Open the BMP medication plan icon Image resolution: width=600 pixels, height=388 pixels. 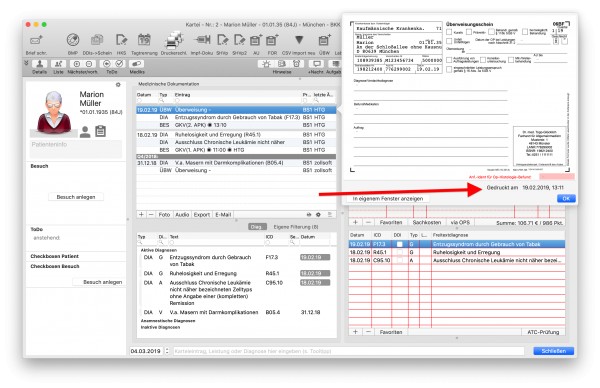click(73, 40)
